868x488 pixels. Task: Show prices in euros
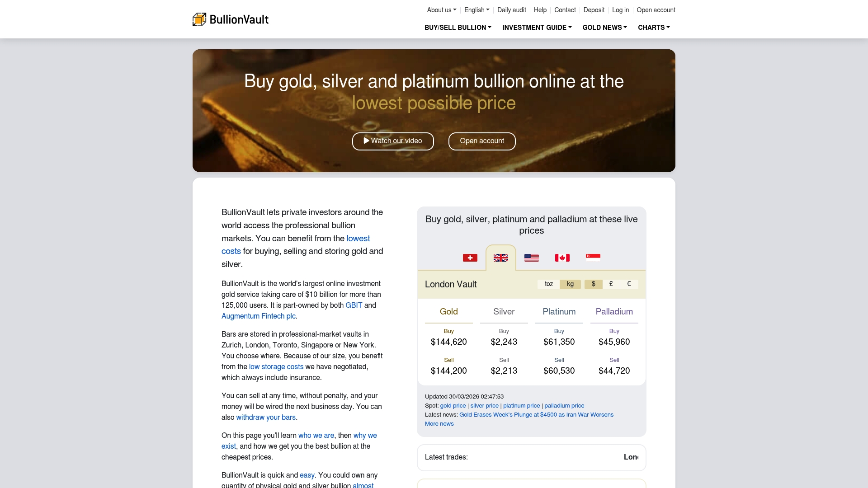tap(628, 284)
